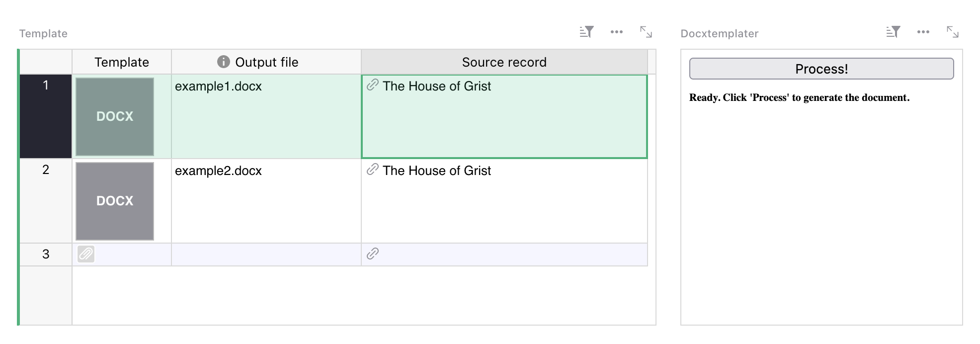This screenshot has width=980, height=344.
Task: Select the Source record column header
Action: 503,62
